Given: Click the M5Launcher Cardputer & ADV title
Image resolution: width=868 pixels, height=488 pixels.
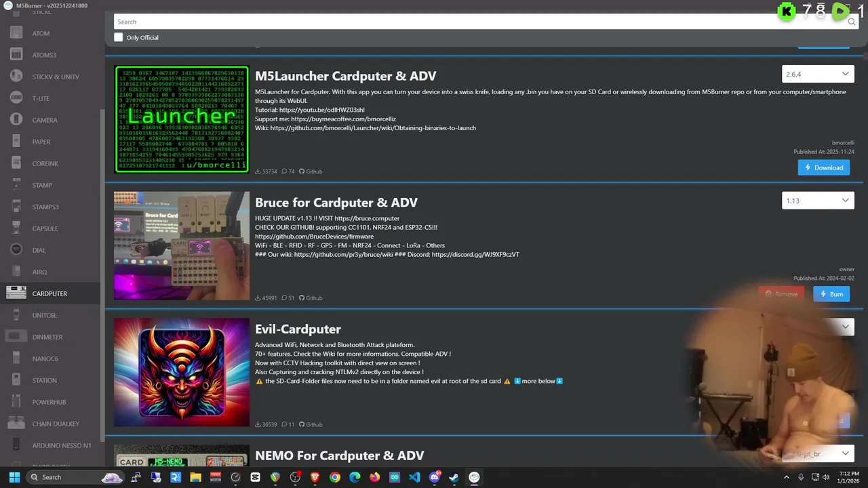Looking at the screenshot, I should (x=346, y=76).
